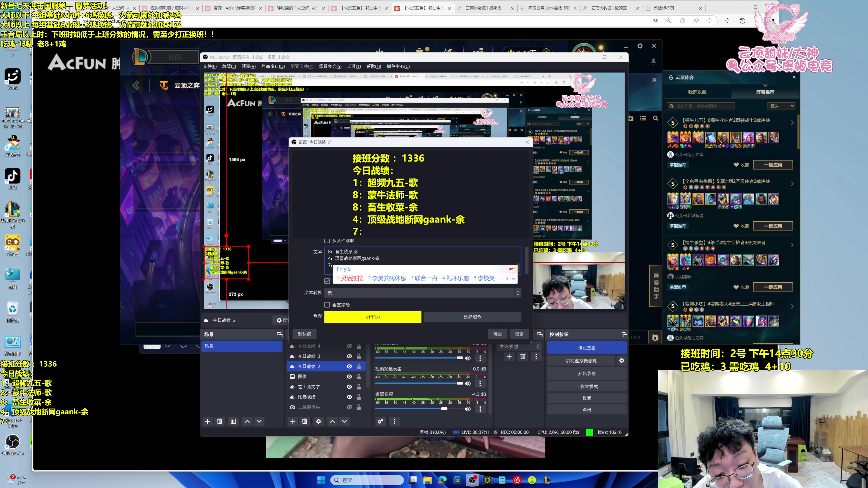Screen dimensions: 868x488
Task: Hide the 今日战绩 3 source
Action: [349, 356]
